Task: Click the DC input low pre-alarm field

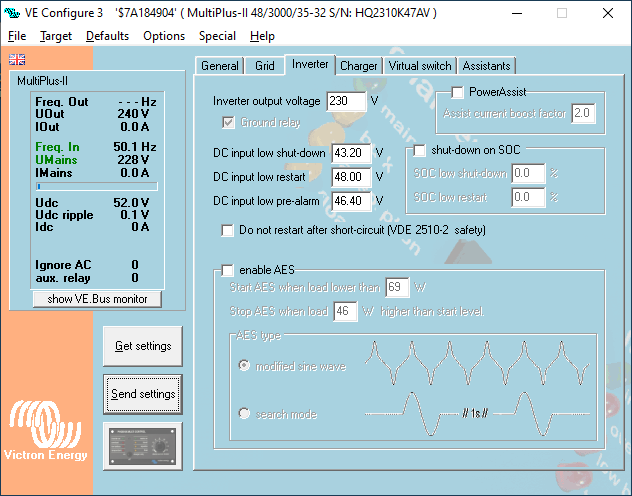Action: click(351, 201)
